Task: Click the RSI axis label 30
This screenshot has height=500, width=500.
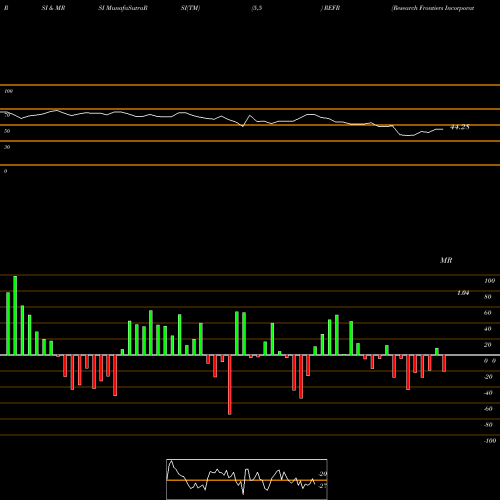Action: pyautogui.click(x=7, y=147)
